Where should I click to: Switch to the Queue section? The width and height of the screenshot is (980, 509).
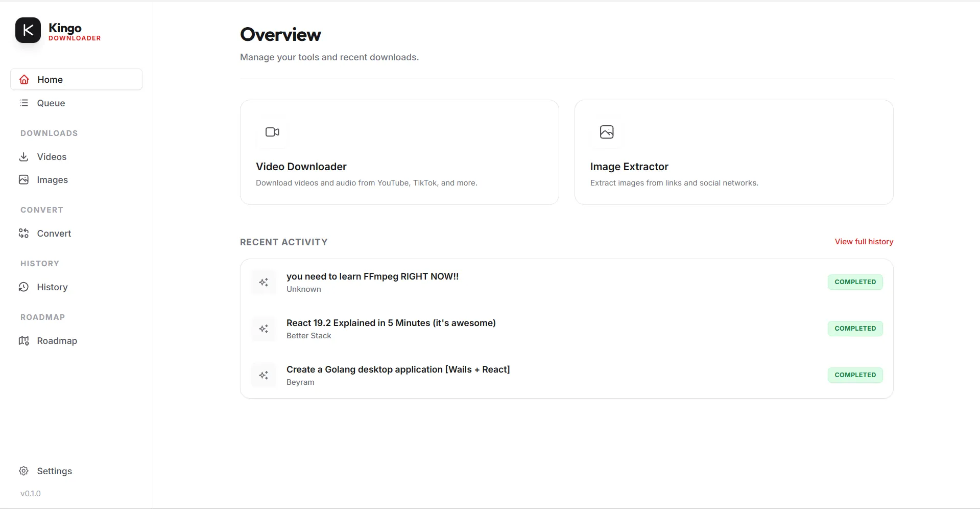tap(51, 103)
